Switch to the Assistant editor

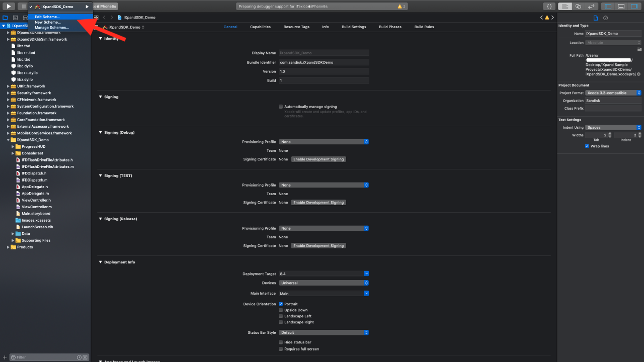point(579,7)
